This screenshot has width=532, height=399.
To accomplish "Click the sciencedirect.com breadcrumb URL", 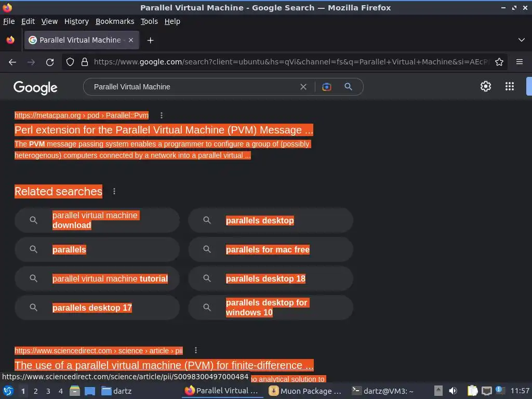I will 98,351.
